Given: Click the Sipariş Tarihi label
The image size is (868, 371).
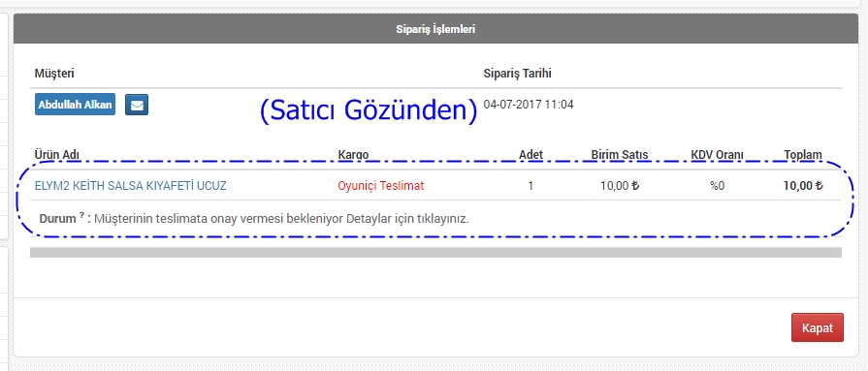Looking at the screenshot, I should tap(518, 73).
